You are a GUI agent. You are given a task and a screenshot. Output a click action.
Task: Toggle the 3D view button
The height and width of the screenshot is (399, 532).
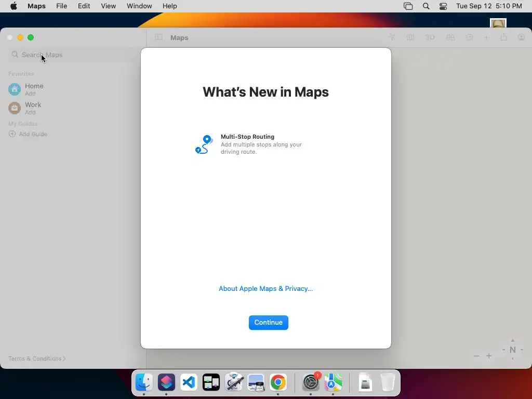430,37
